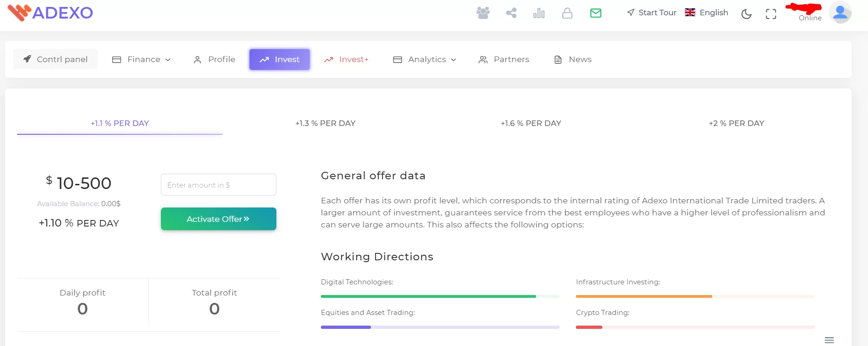868x346 pixels.
Task: Expand the Analytics dropdown menu
Action: (x=425, y=59)
